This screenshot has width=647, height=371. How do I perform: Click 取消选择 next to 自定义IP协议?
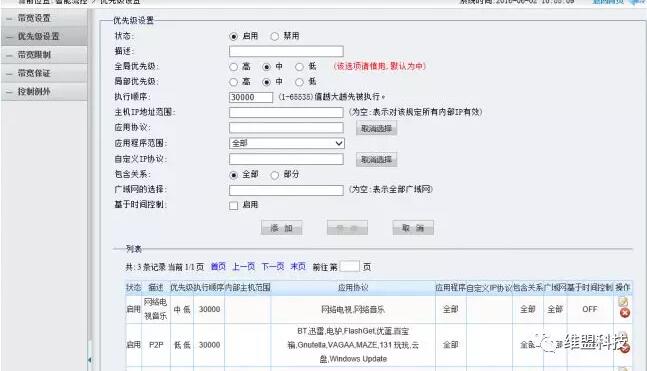pos(376,159)
